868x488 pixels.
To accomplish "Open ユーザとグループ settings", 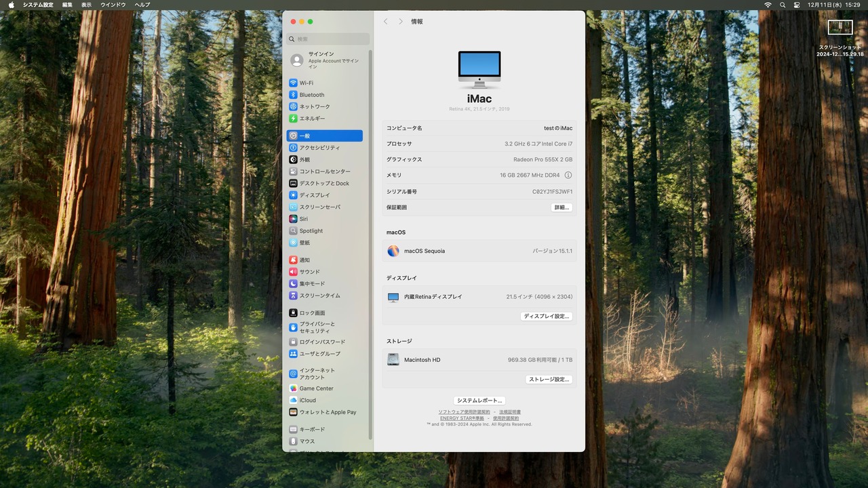I will pyautogui.click(x=325, y=354).
